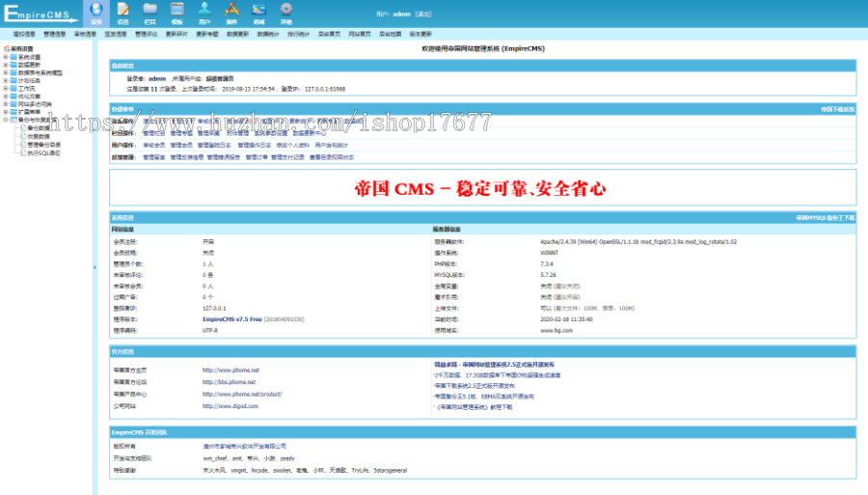Screen dimensions: 868x495
Task: Open the 模板 (Template) window icon
Action: pyautogui.click(x=177, y=10)
